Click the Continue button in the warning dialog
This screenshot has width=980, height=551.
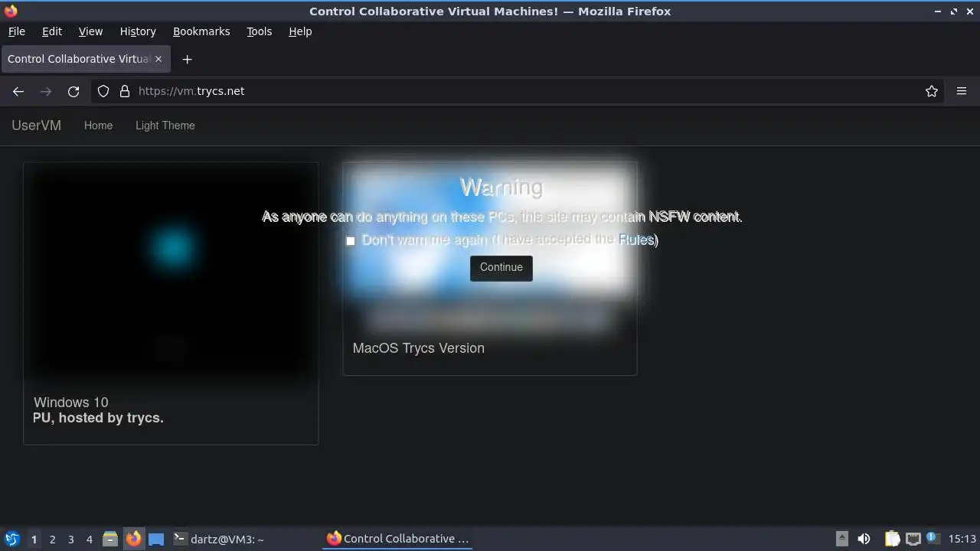501,267
